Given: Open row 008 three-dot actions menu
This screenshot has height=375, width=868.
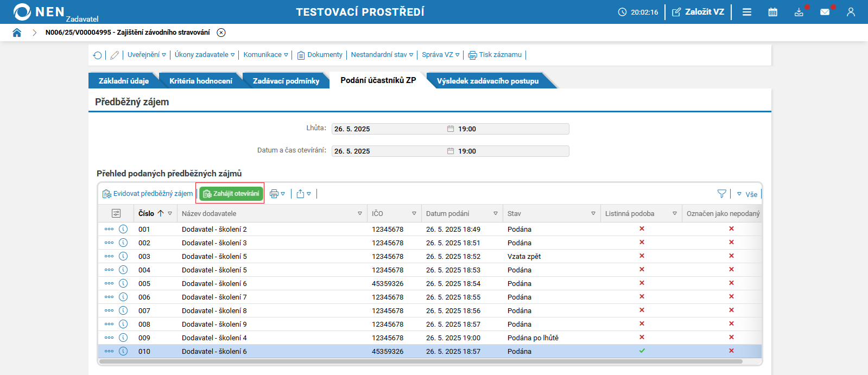Looking at the screenshot, I should pos(109,324).
